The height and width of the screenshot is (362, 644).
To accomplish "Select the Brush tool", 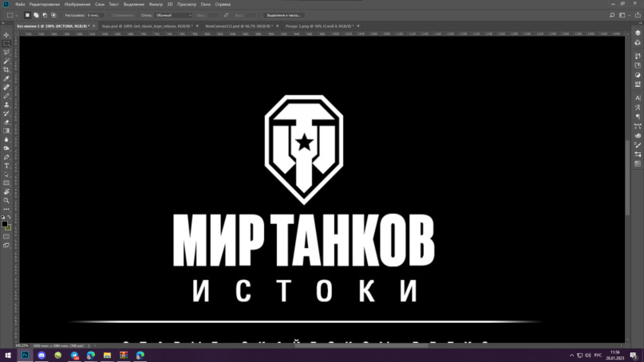I will click(x=6, y=96).
